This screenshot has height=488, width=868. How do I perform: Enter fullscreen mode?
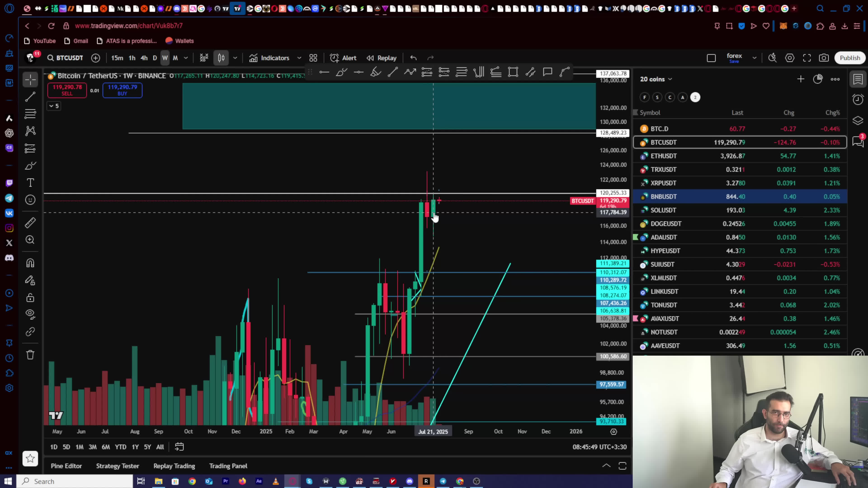tap(807, 58)
